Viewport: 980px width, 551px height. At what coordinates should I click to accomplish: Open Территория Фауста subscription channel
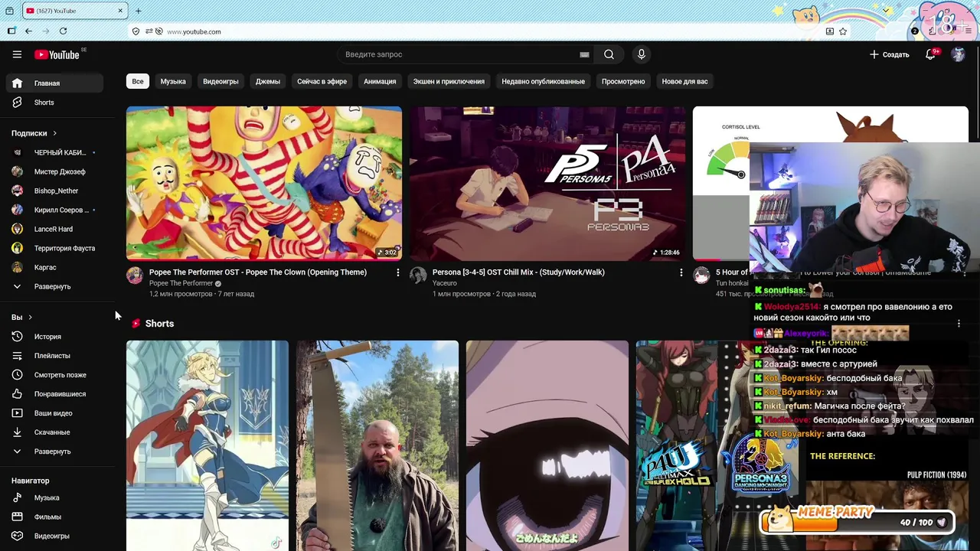(x=54, y=248)
